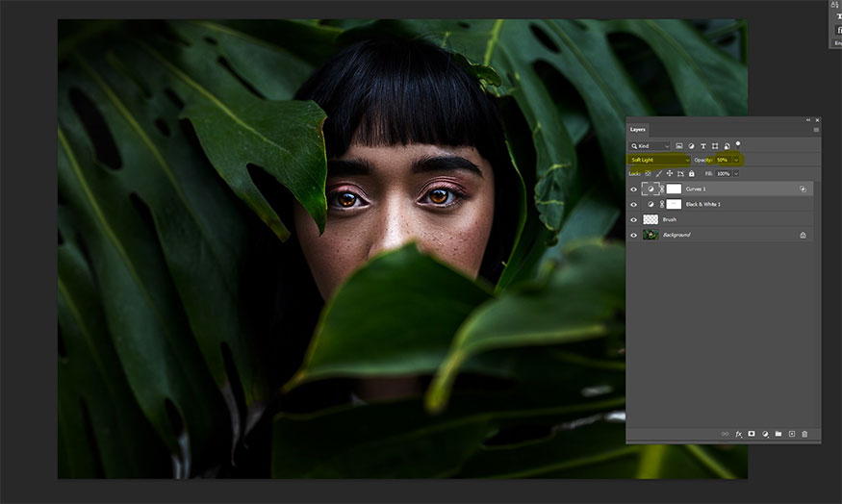This screenshot has width=842, height=504.
Task: Select the Curves 1 layer mask thumbnail
Action: (674, 189)
